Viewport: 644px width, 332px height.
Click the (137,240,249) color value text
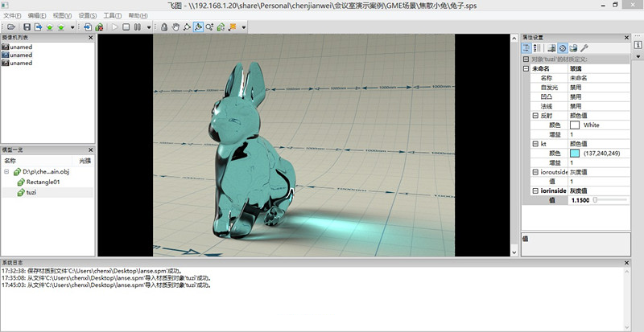point(601,154)
